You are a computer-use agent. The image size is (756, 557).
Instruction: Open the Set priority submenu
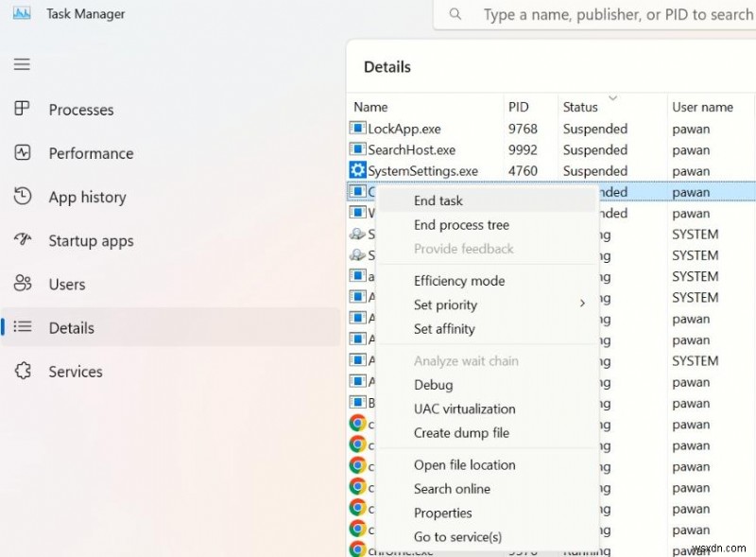coord(487,305)
